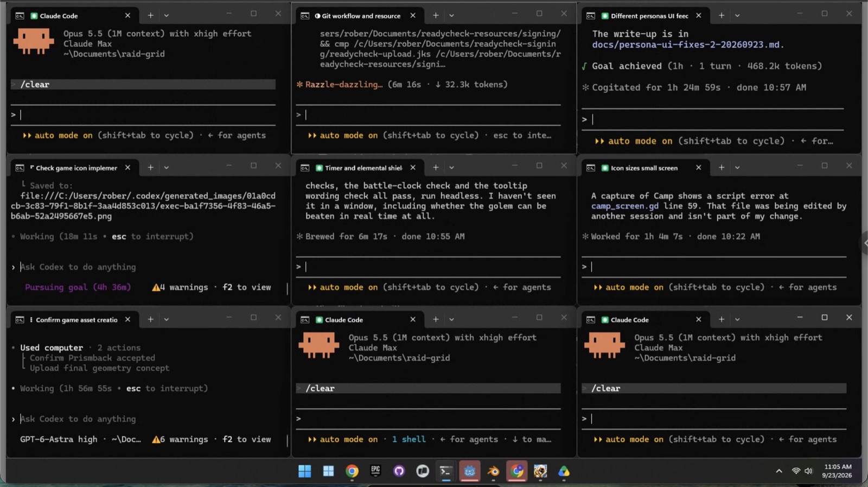Open camp_screen.gd file link
868x487 pixels.
[625, 206]
